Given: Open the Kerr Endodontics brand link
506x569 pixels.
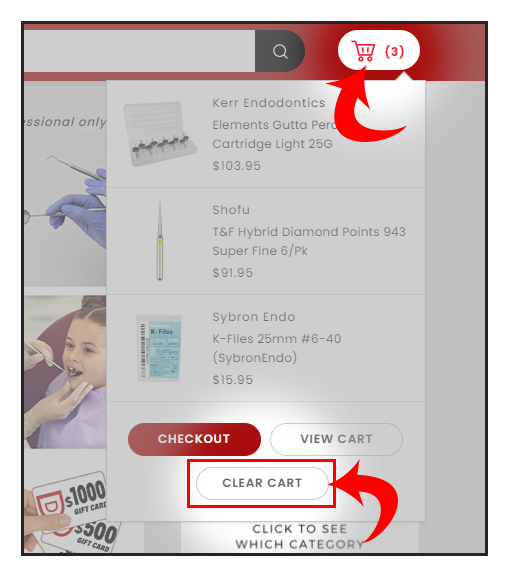Looking at the screenshot, I should pos(269,103).
